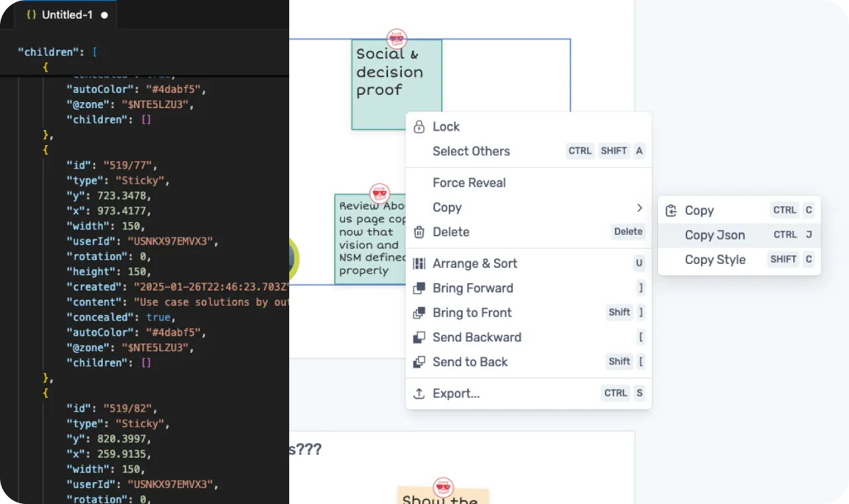Click the trash icon beside Delete

pyautogui.click(x=419, y=232)
